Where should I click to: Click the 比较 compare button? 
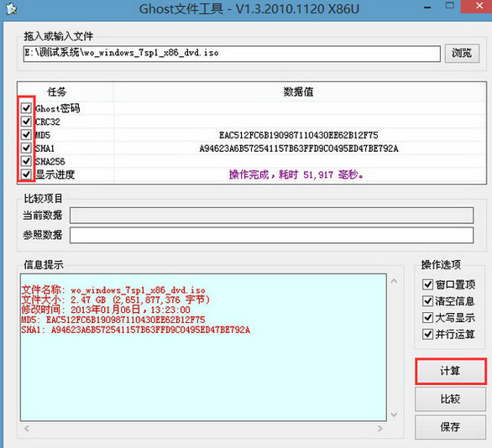(451, 399)
